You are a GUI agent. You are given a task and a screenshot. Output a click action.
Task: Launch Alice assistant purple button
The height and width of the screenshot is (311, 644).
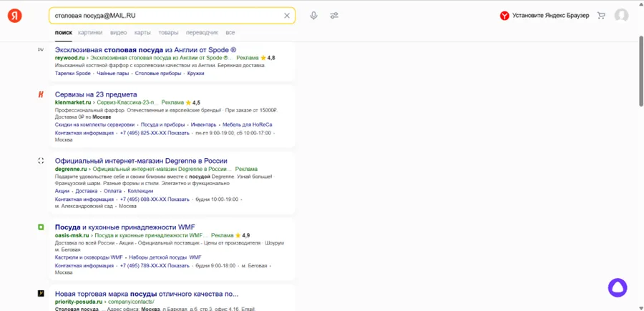(x=617, y=287)
